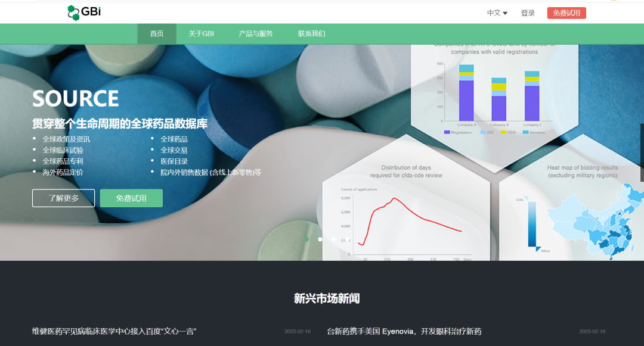Open the 中文 language dropdown
Image resolution: width=644 pixels, height=346 pixels.
coord(497,13)
